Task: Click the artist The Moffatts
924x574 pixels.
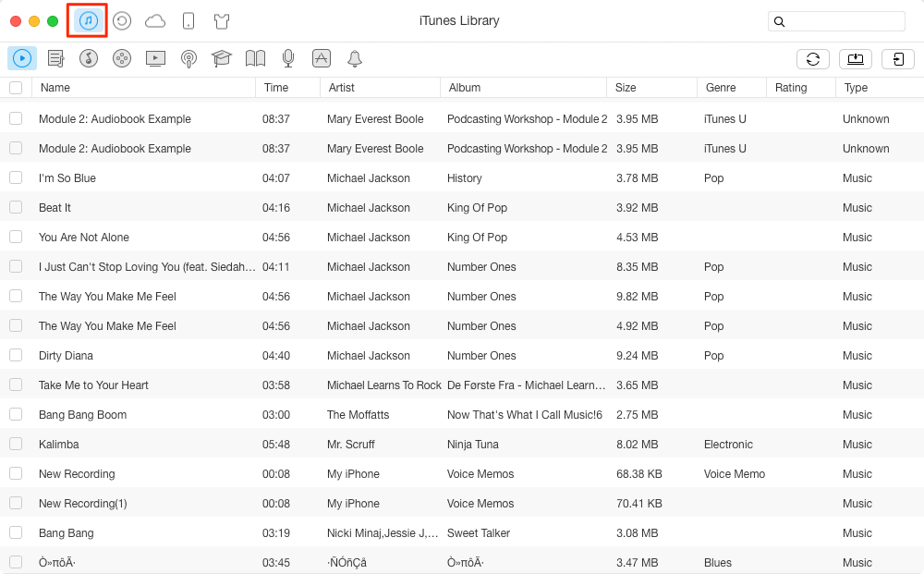Action: 358,415
